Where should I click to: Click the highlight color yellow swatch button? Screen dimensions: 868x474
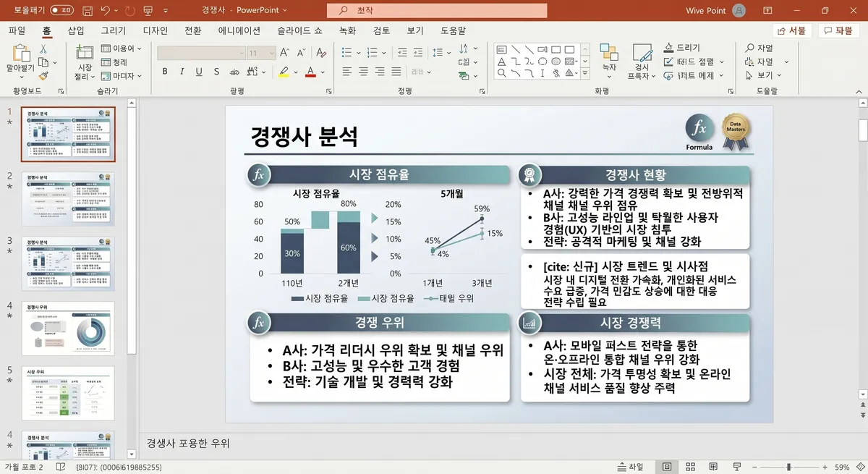point(284,72)
